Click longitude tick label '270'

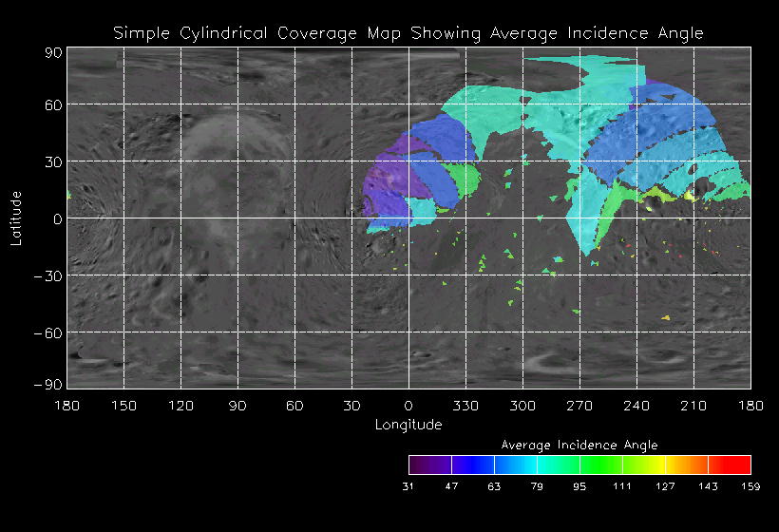click(579, 406)
